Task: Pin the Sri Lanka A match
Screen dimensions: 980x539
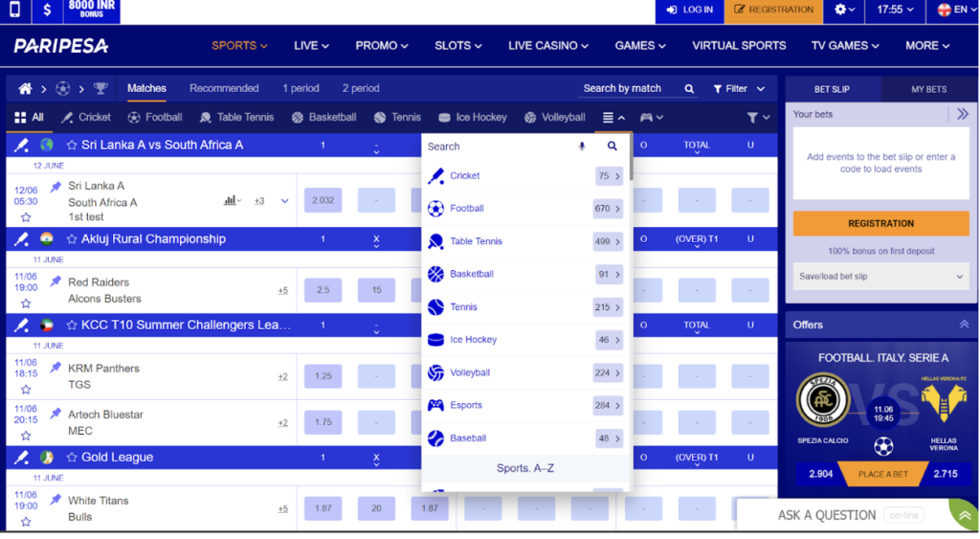Action: (56, 187)
